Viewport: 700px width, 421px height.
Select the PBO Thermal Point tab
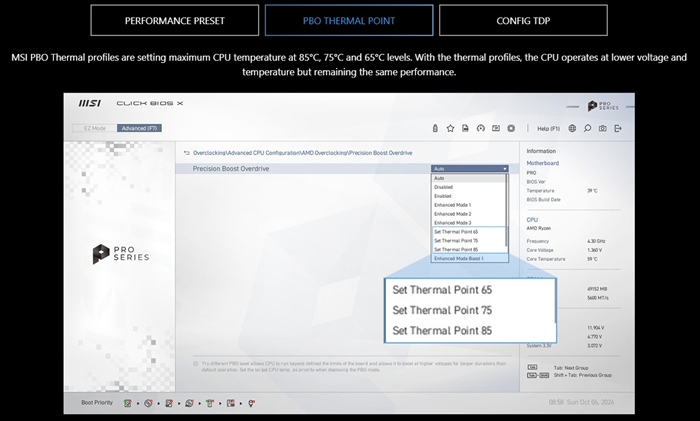(x=349, y=21)
